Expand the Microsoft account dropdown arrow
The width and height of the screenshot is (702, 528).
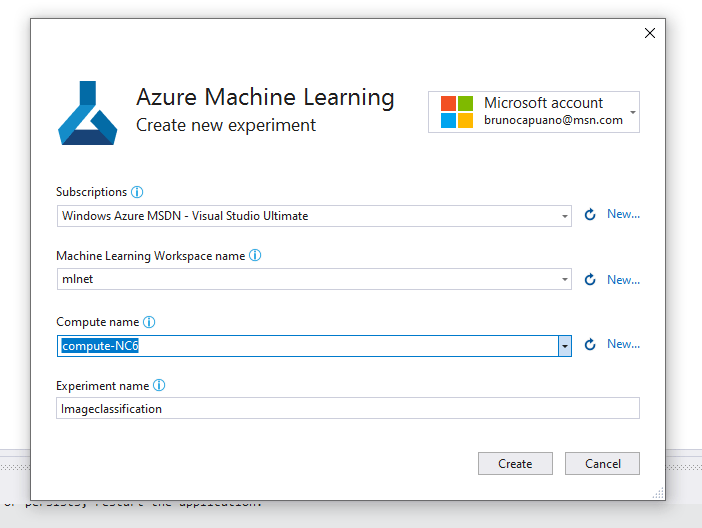pyautogui.click(x=633, y=112)
